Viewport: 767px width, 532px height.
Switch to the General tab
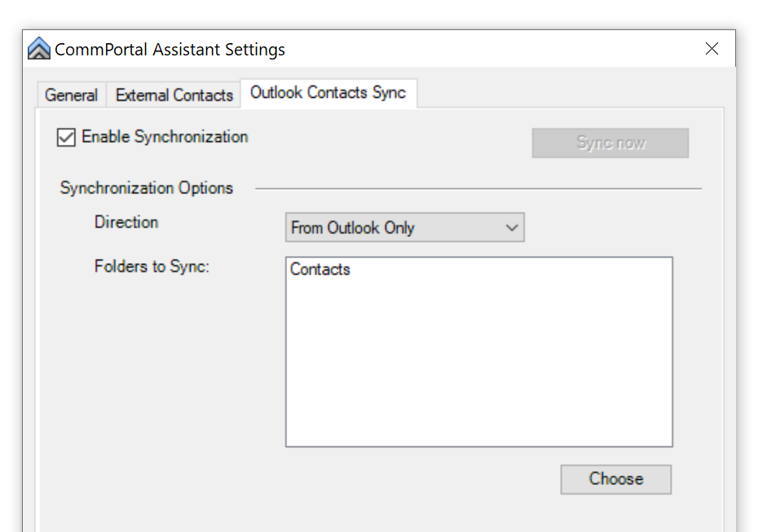71,95
